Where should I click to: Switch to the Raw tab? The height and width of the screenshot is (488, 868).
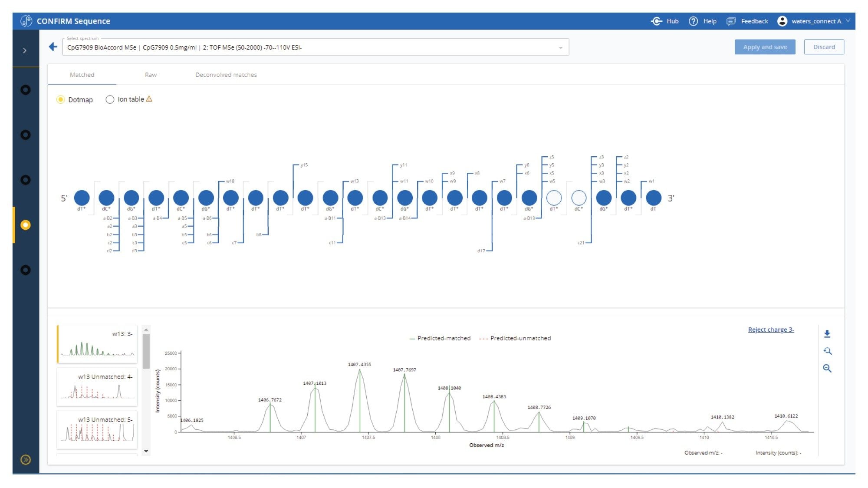(151, 75)
